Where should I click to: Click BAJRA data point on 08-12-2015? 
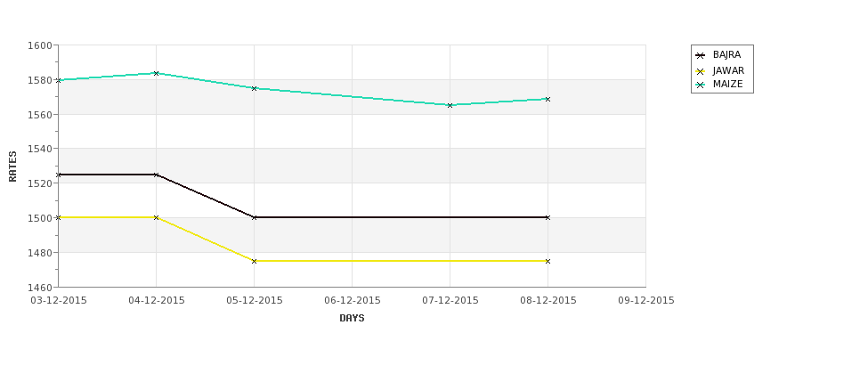pyautogui.click(x=548, y=217)
